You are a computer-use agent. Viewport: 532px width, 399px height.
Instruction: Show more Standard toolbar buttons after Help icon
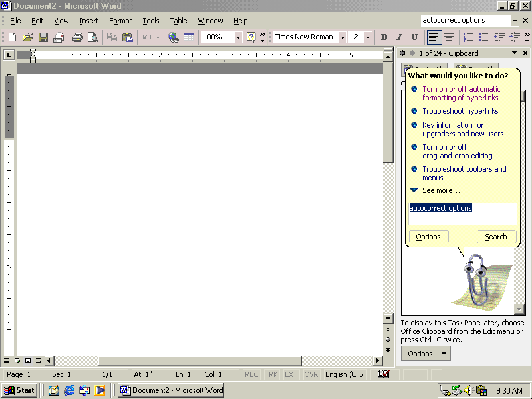coord(262,37)
